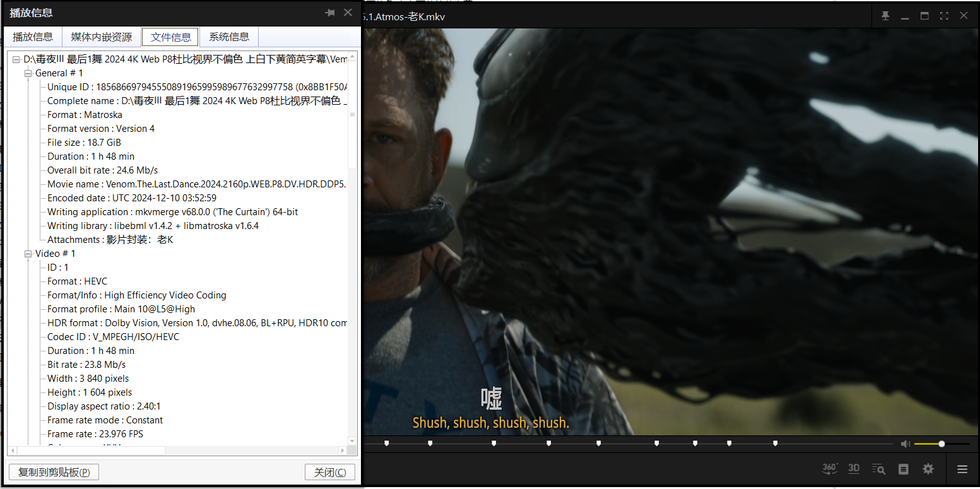The image size is (980, 489).
Task: Select 'Bit rate : 23.8 Mb/s' row
Action: [86, 365]
